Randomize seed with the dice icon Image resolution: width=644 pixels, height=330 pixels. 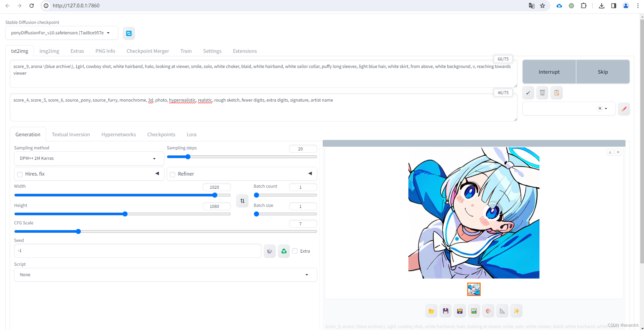click(x=270, y=251)
